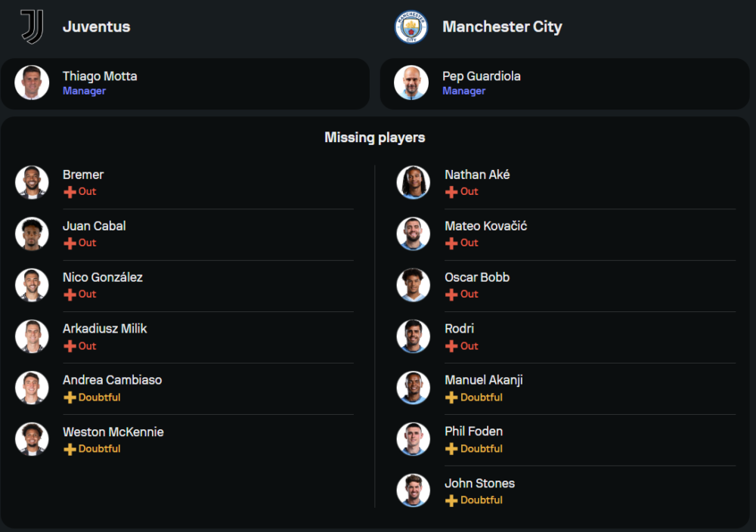Go to John Stones' profile

click(479, 483)
